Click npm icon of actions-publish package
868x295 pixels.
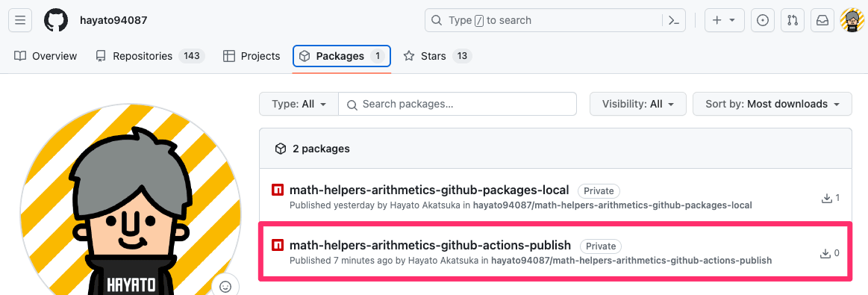pos(278,246)
